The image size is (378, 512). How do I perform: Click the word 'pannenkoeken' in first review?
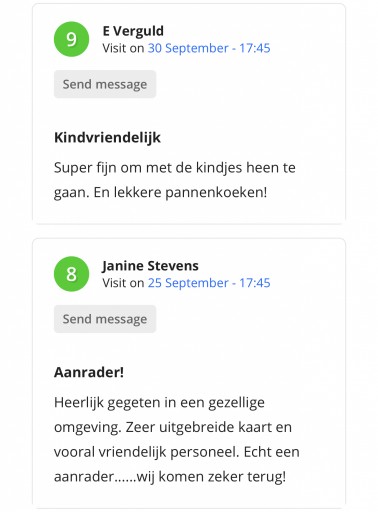point(214,193)
